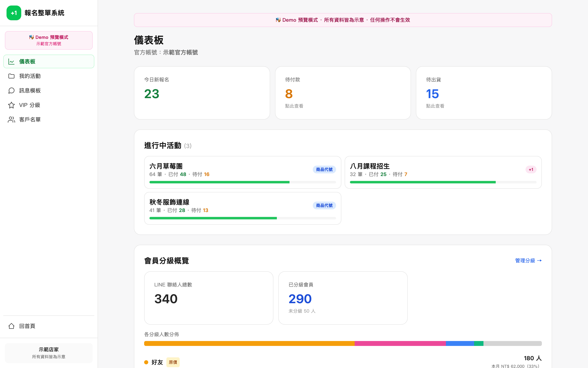
Task: Click the orange segment of distribution bar
Action: (x=249, y=343)
